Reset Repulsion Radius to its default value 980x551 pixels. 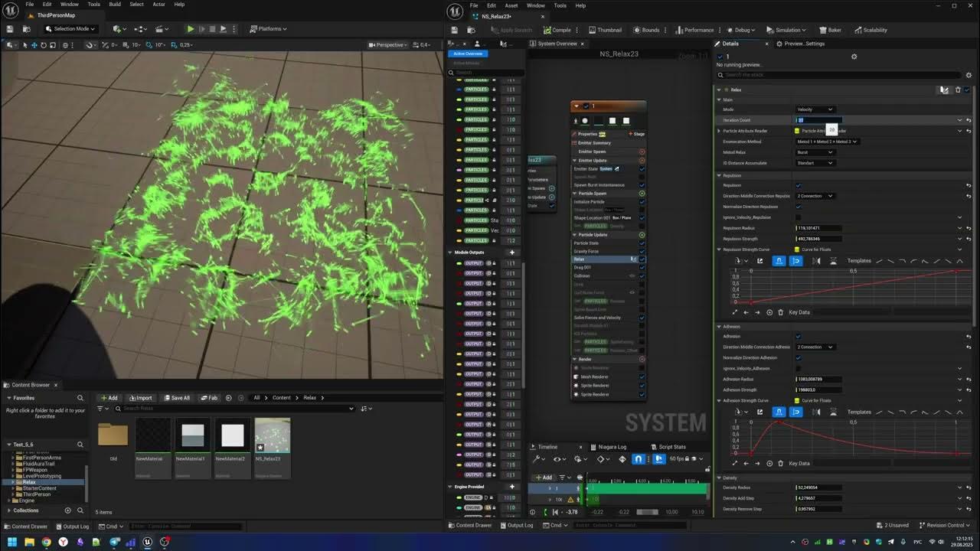pos(969,228)
